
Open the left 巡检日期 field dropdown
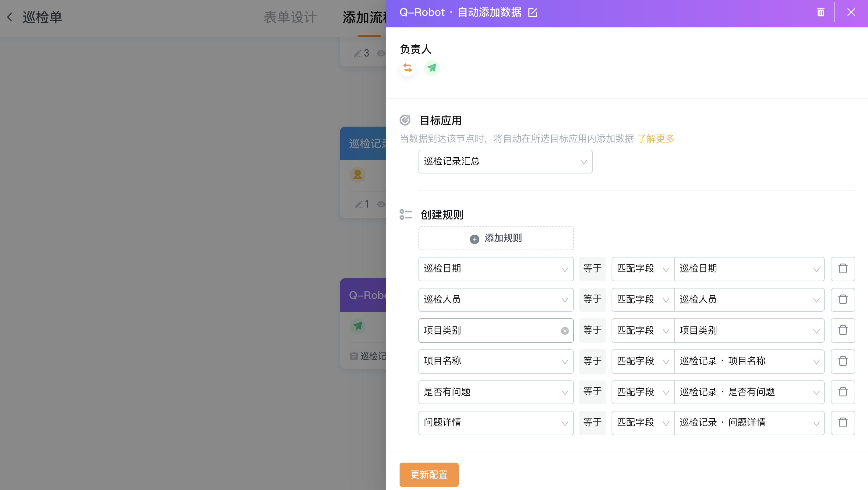pyautogui.click(x=496, y=269)
